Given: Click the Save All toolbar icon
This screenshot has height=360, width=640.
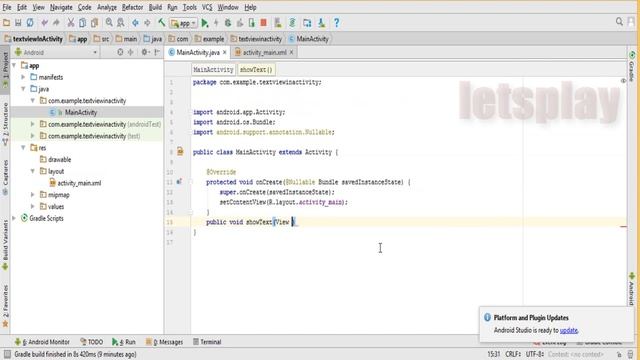Looking at the screenshot, I should [x=18, y=23].
